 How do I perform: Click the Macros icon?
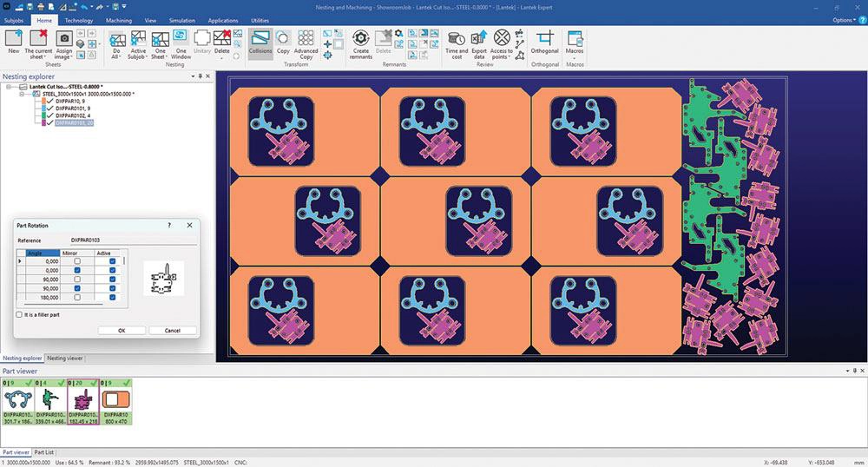coord(575,38)
